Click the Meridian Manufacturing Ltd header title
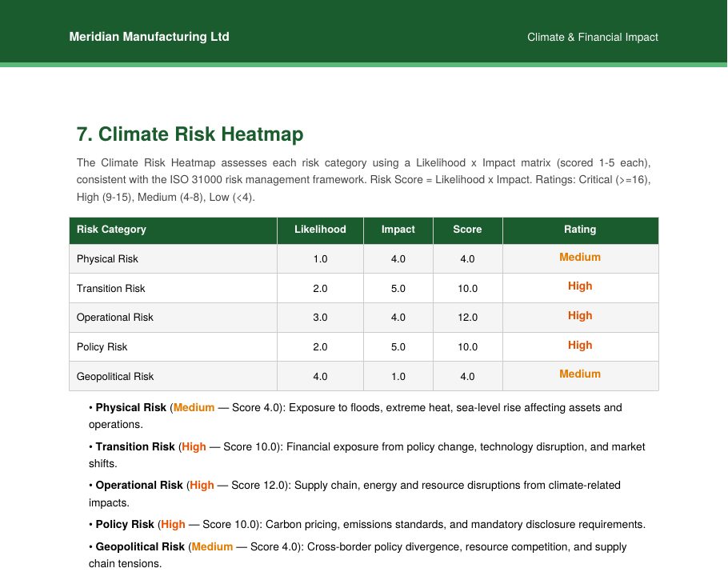728x576 pixels. pos(149,37)
